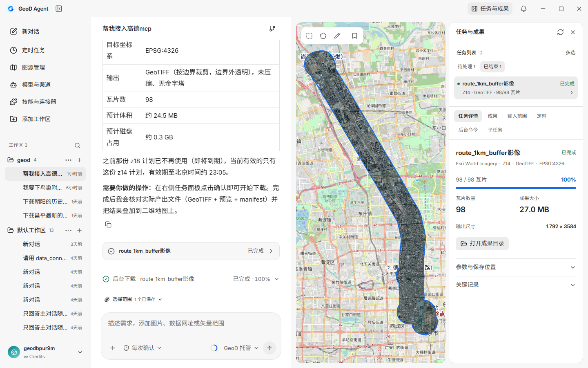588x368 pixels.
Task: Filter tasks by 已结束 1
Action: tap(492, 67)
